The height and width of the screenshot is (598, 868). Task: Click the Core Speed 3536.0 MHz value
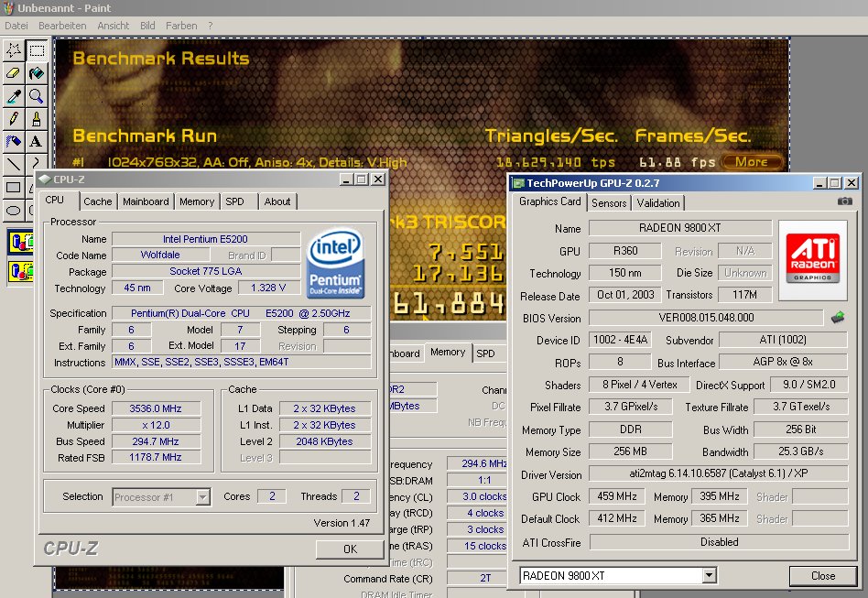coord(156,408)
